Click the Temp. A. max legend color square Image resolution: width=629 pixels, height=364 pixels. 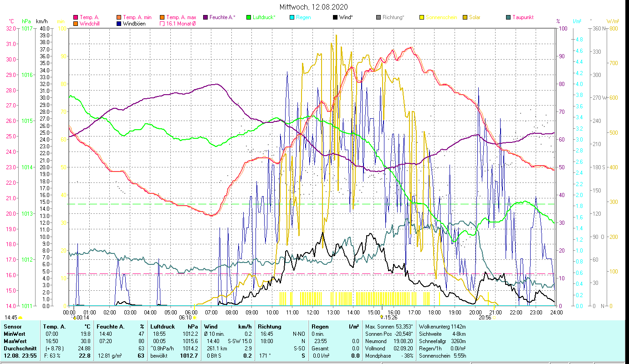[162, 17]
